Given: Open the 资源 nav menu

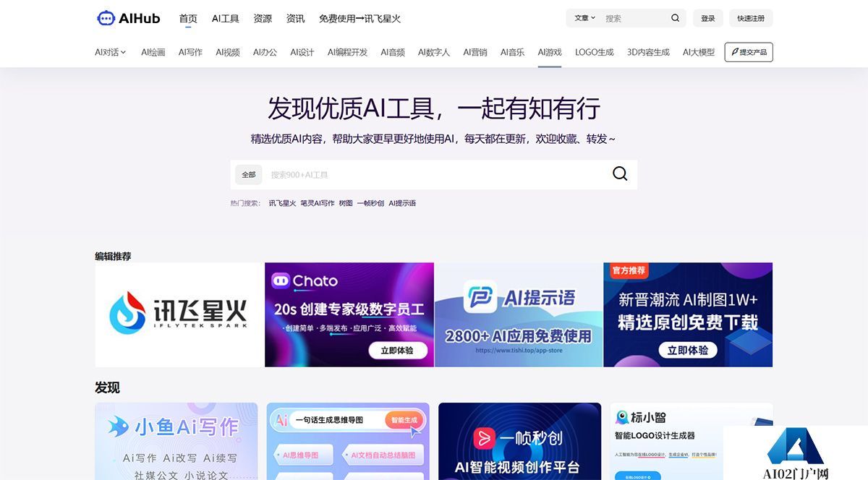Looking at the screenshot, I should coord(263,19).
